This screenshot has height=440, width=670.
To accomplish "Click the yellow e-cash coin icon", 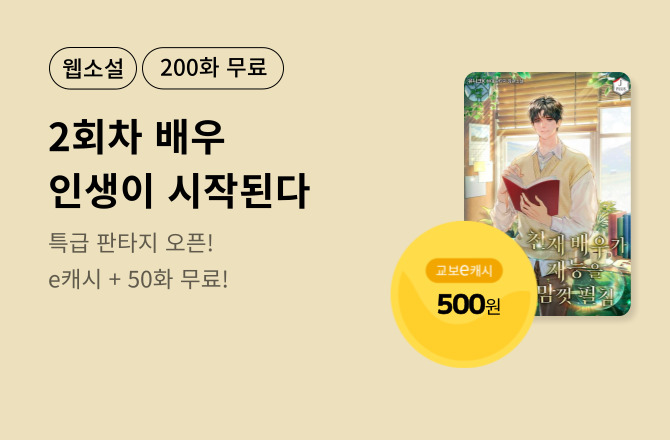I will [x=464, y=294].
